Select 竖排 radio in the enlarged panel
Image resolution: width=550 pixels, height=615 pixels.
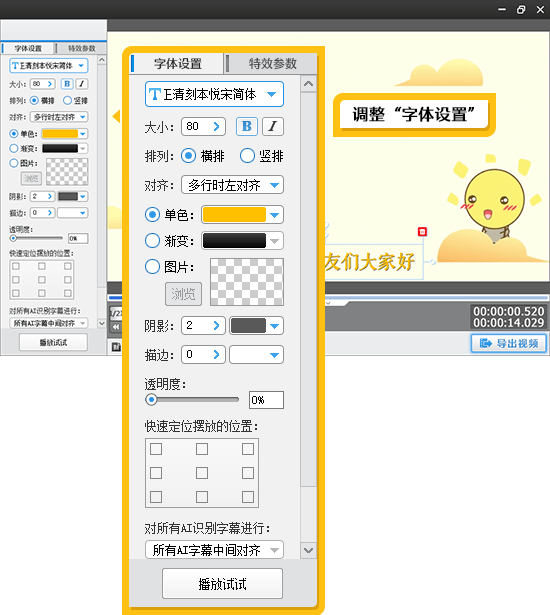click(247, 156)
